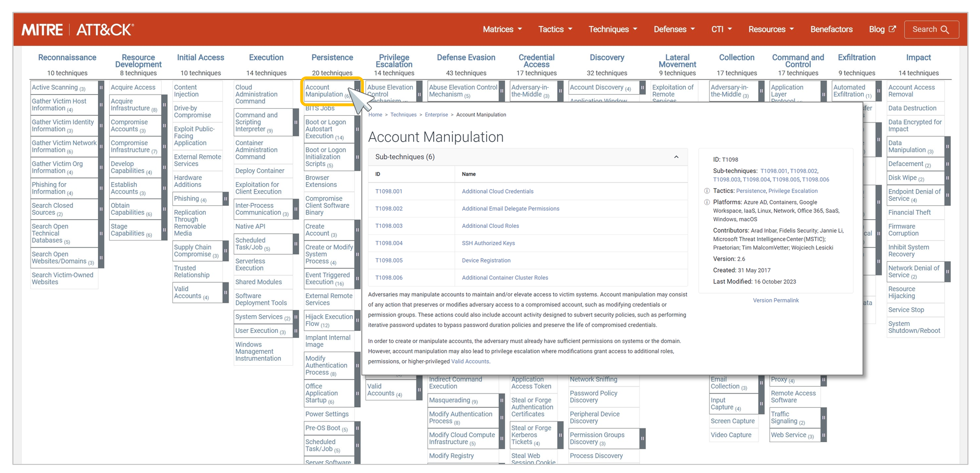Image resolution: width=980 pixels, height=473 pixels.
Task: Expand sub-techniques handle beside Active Scanning
Action: point(101,88)
